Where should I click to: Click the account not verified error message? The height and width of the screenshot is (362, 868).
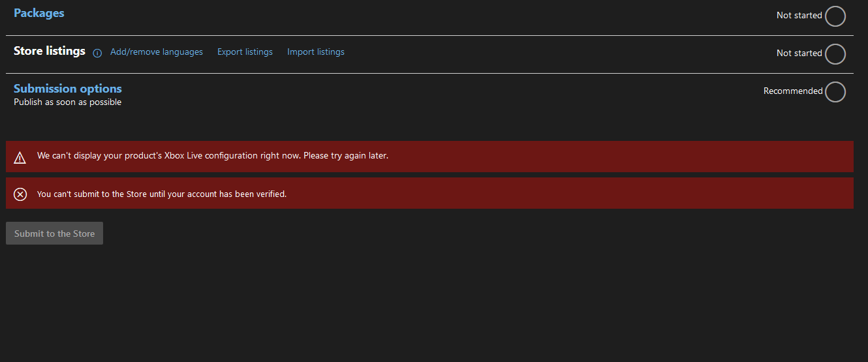point(162,194)
